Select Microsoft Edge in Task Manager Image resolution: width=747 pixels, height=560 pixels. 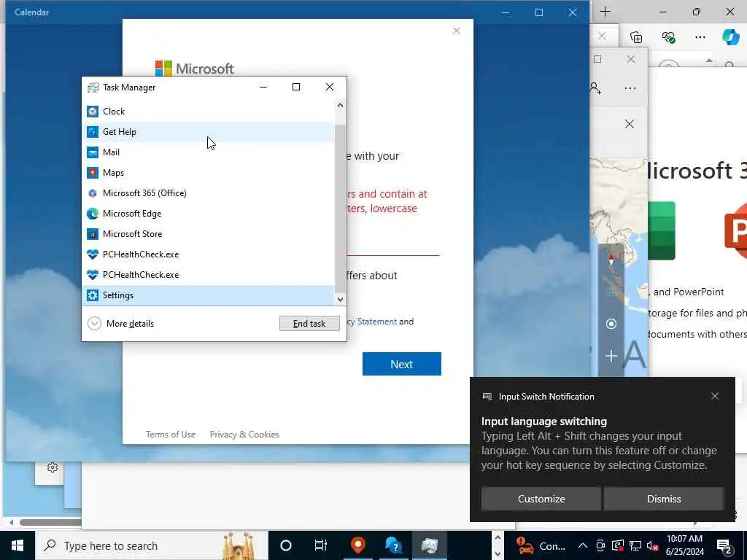coord(208,214)
